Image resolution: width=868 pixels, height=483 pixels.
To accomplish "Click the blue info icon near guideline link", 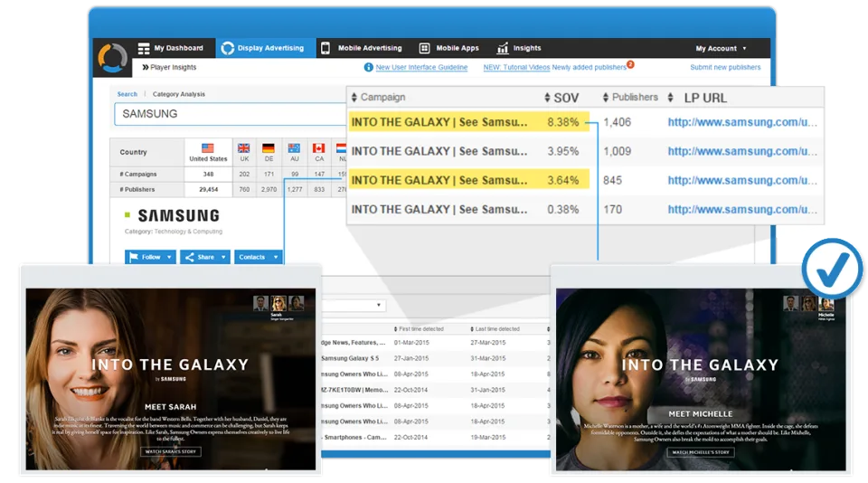I will pos(368,67).
